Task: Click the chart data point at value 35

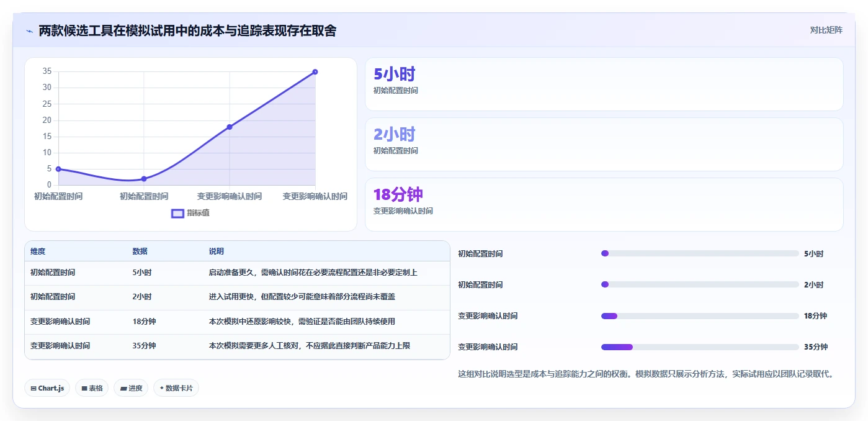Action: (x=315, y=72)
